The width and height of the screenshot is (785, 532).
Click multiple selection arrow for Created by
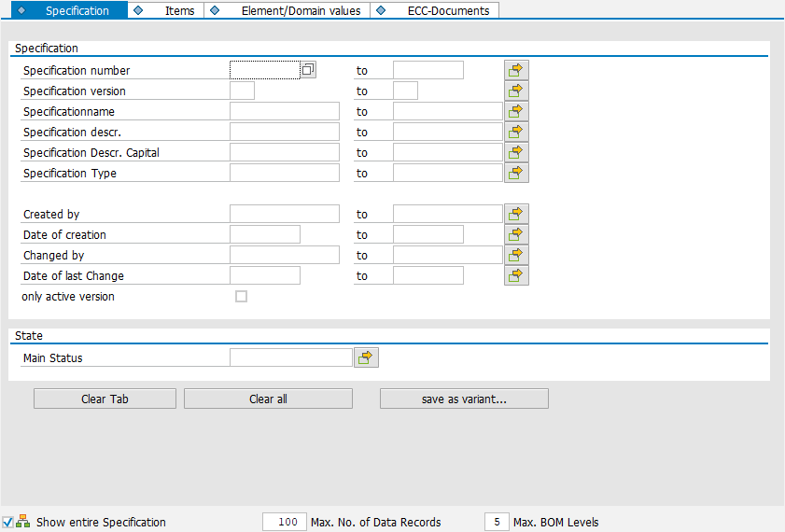point(516,214)
